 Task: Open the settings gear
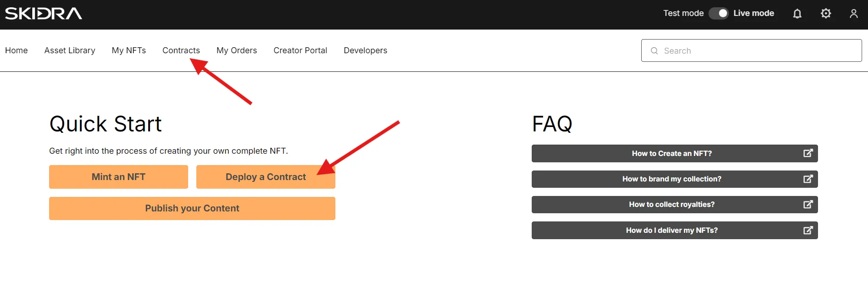click(826, 14)
